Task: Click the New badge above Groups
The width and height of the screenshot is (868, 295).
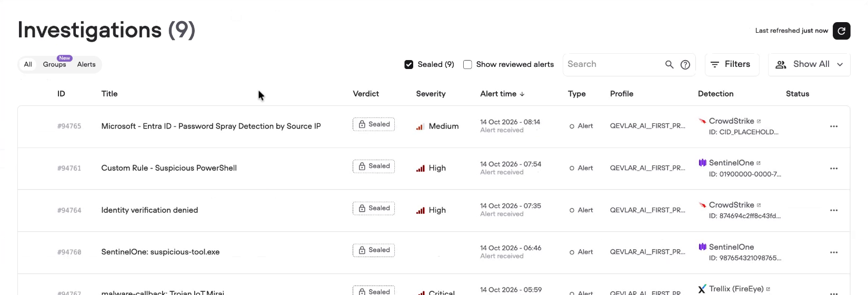Action: point(65,58)
